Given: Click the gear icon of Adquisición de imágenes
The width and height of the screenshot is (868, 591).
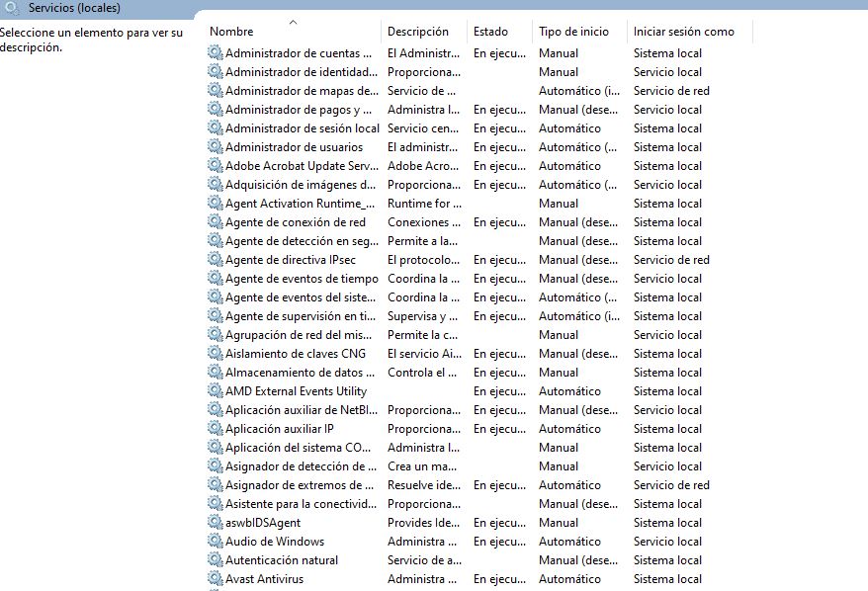Looking at the screenshot, I should click(x=215, y=184).
